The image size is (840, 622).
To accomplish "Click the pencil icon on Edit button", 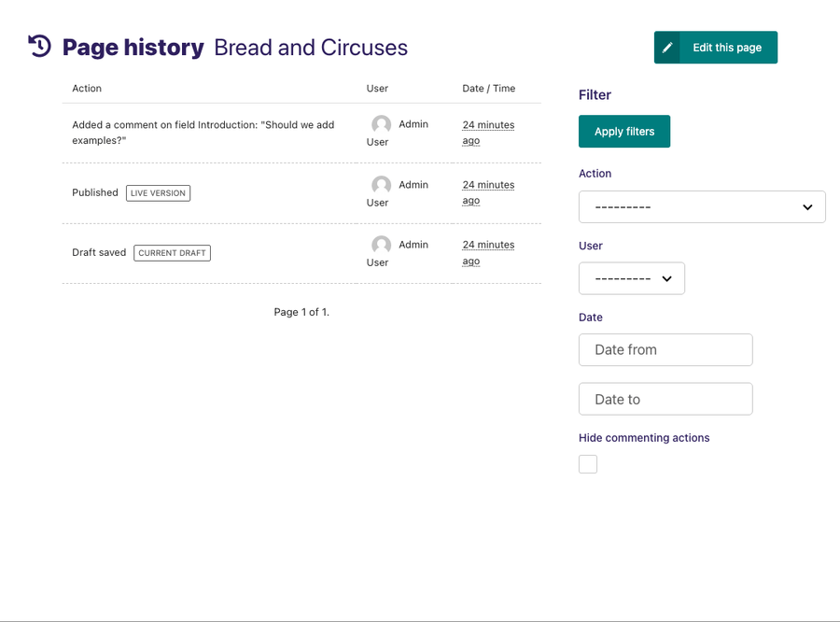I will (x=667, y=48).
